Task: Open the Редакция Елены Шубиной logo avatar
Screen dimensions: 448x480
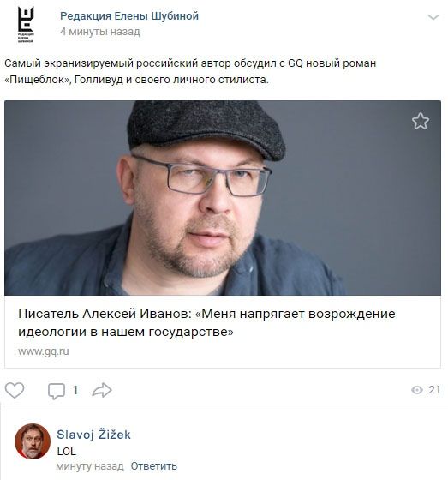Action: pyautogui.click(x=26, y=25)
